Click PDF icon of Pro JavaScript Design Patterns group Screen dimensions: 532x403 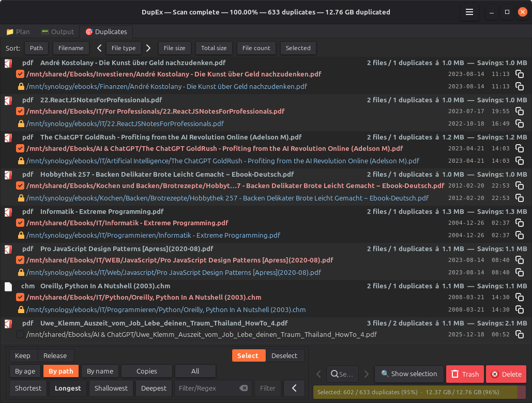(8, 250)
